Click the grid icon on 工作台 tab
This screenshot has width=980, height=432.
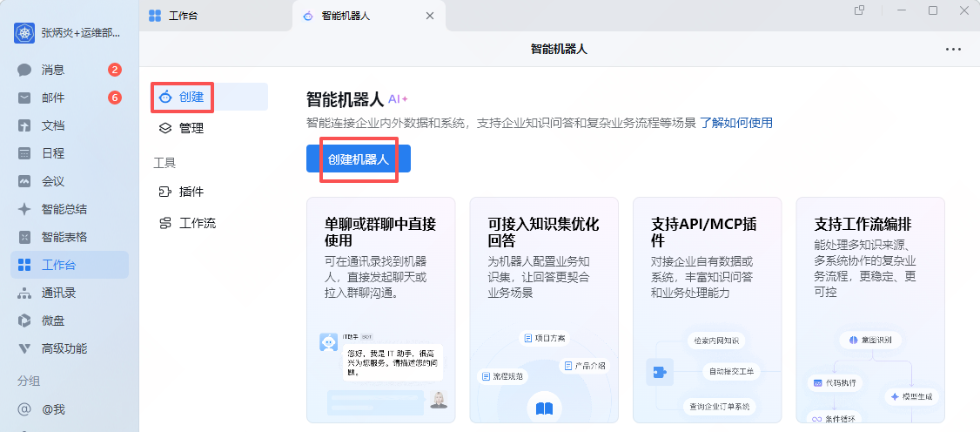point(155,17)
